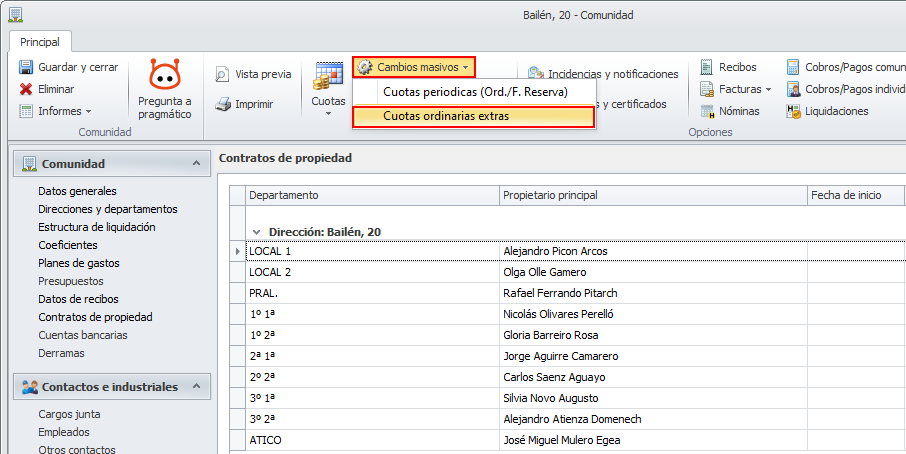This screenshot has height=454, width=906.
Task: Click the red Eliminar delete icon
Action: click(x=26, y=89)
